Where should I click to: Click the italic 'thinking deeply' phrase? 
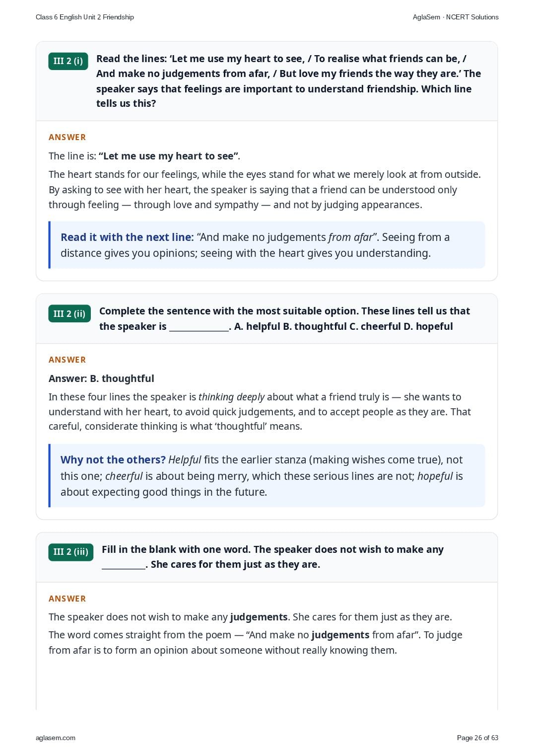click(x=231, y=397)
